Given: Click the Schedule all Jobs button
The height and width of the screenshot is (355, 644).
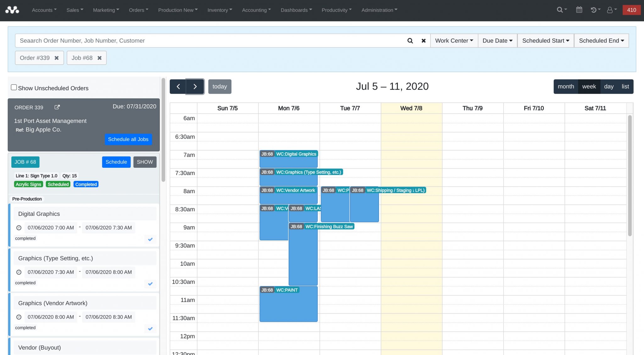Looking at the screenshot, I should [128, 139].
